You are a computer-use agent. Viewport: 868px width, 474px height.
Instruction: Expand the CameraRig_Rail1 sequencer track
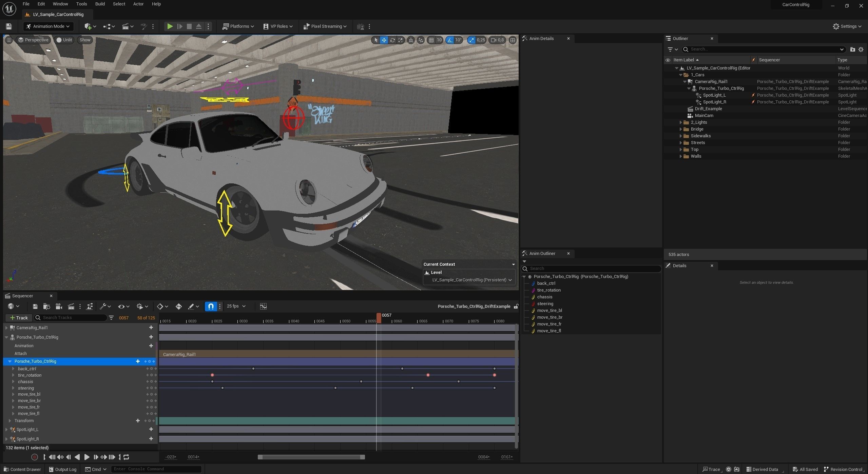point(6,328)
